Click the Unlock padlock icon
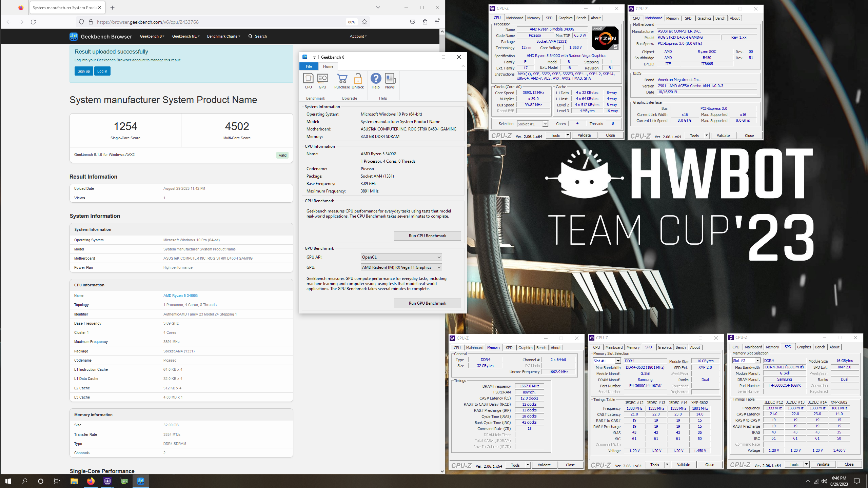868x488 pixels. [358, 81]
